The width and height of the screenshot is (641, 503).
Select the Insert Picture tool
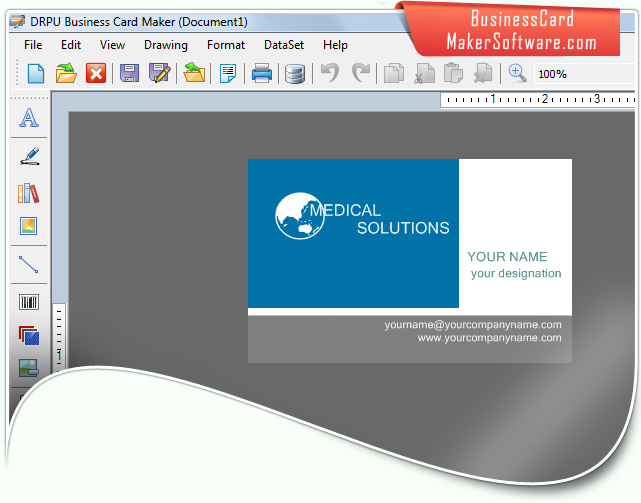[x=28, y=226]
